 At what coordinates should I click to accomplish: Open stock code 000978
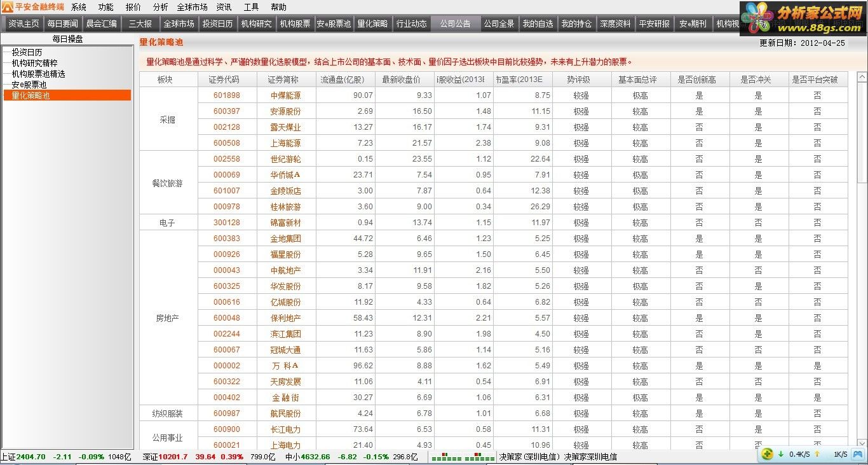point(227,207)
